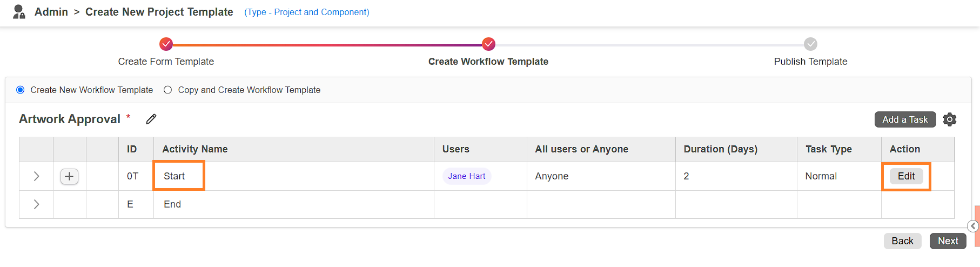
Task: Click the plus icon in Start row
Action: click(69, 176)
